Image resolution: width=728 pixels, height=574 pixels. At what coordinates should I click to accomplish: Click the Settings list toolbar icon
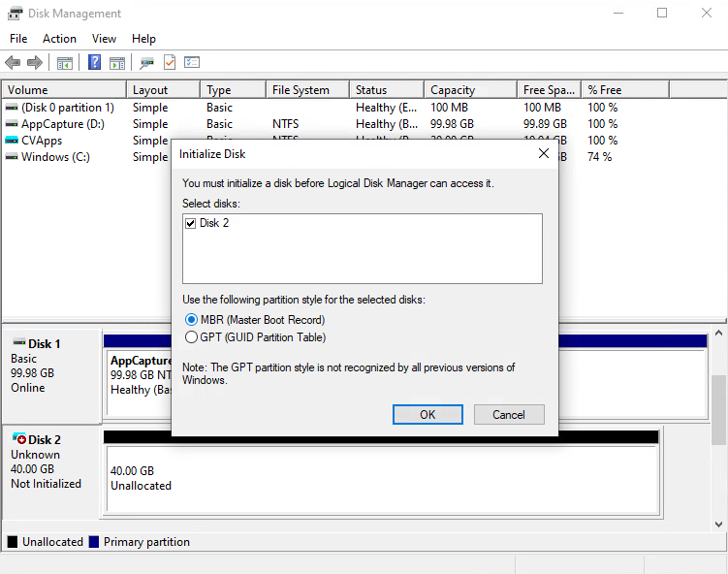pos(192,62)
